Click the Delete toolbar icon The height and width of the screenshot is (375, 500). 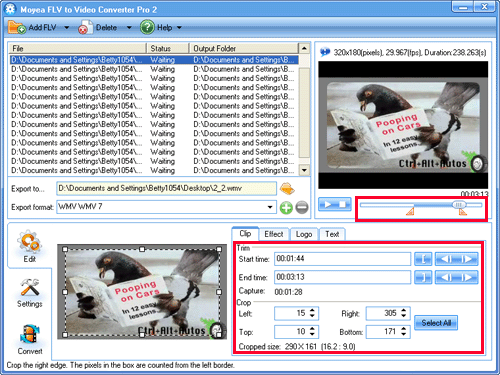pyautogui.click(x=86, y=27)
